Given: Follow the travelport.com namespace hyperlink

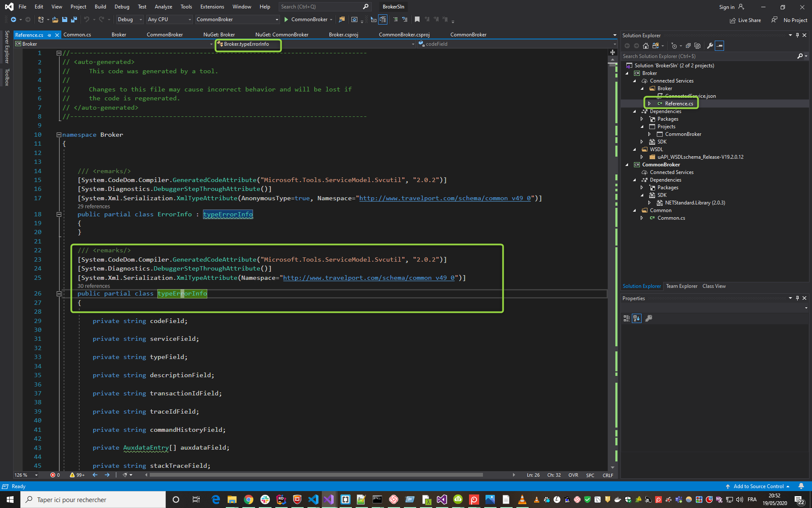Looking at the screenshot, I should 371,278.
